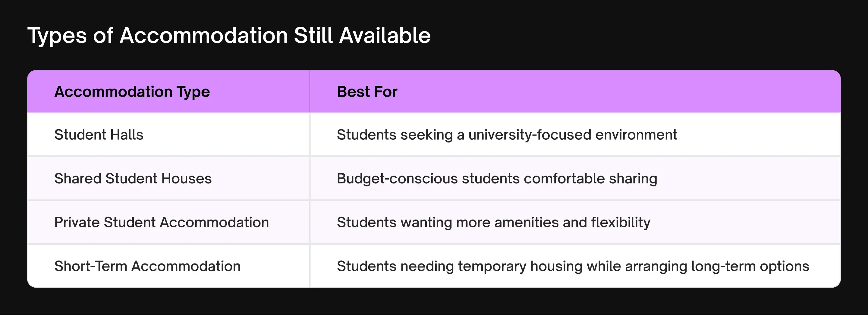This screenshot has width=868, height=315.
Task: Click the word "Budget-conscious" in second row
Action: [397, 178]
